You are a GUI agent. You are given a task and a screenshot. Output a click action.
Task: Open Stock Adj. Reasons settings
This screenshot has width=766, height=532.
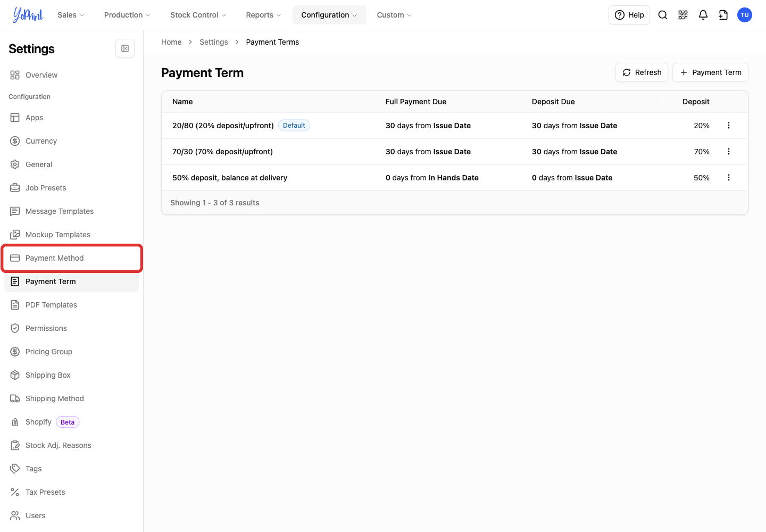[71, 445]
